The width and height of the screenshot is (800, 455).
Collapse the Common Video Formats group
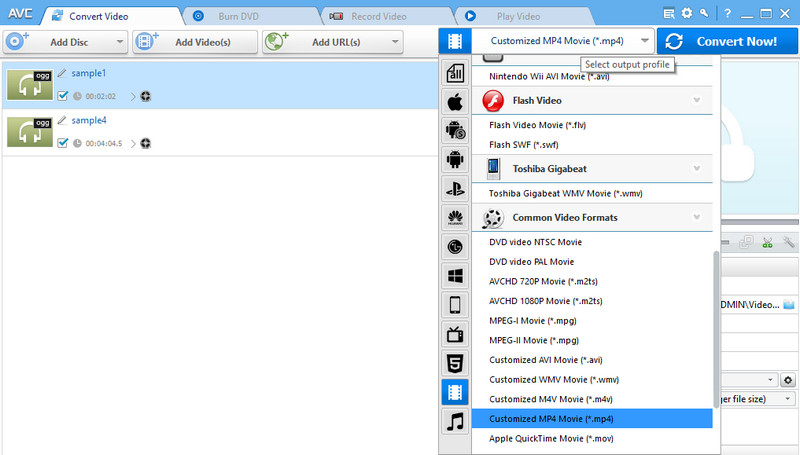click(x=696, y=217)
